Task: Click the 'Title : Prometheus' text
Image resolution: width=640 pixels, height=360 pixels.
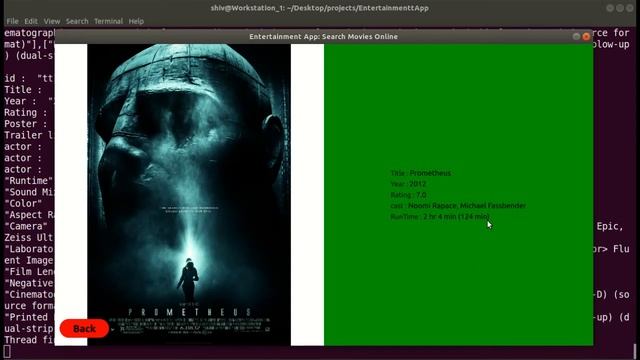Action: pyautogui.click(x=421, y=173)
